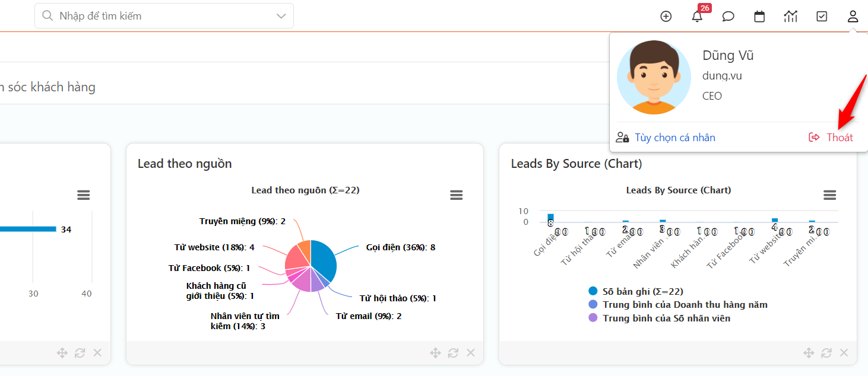Open the reports chart icon
Viewport: 868px width, 376px height.
pyautogui.click(x=790, y=17)
